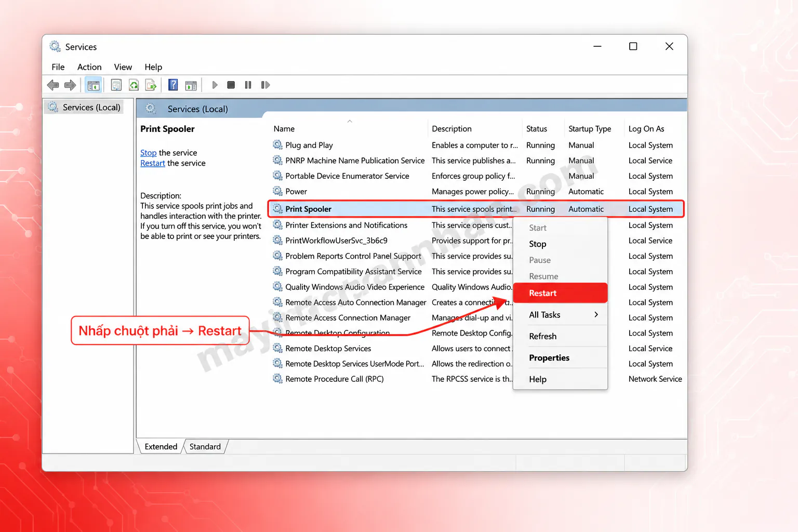Click the Show/Hide Action Pane icon
Viewport: 798px width, 532px height.
pyautogui.click(x=191, y=85)
